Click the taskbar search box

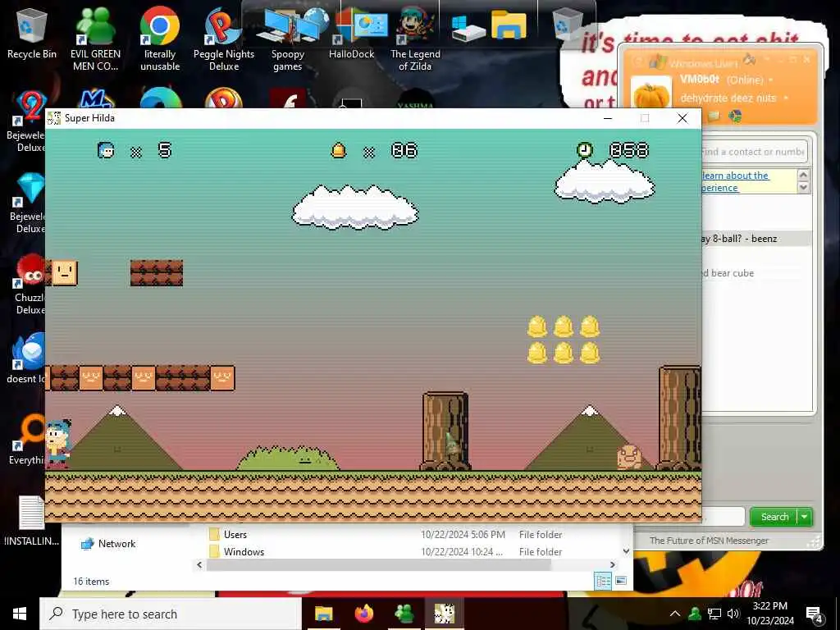tap(171, 614)
